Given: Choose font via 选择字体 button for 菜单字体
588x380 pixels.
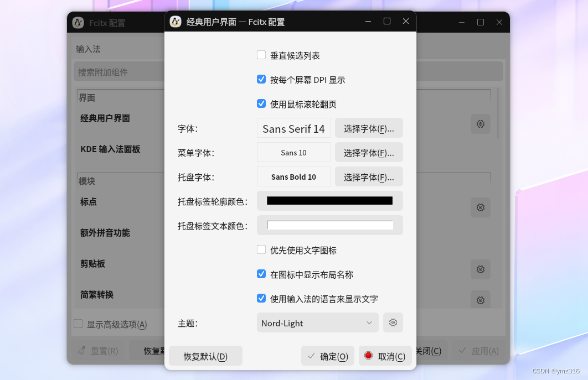Looking at the screenshot, I should coord(369,153).
